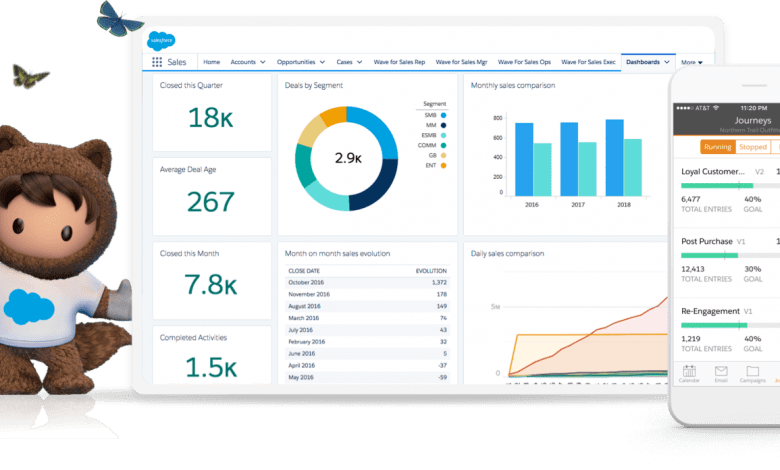Click the 7.8K Closed this Month value

click(210, 284)
